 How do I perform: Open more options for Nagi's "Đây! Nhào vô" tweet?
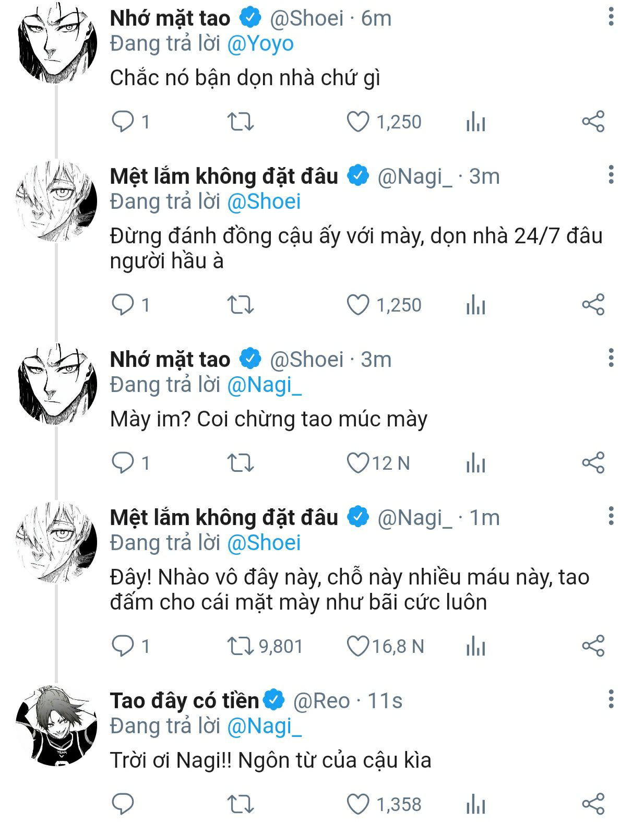point(611,516)
